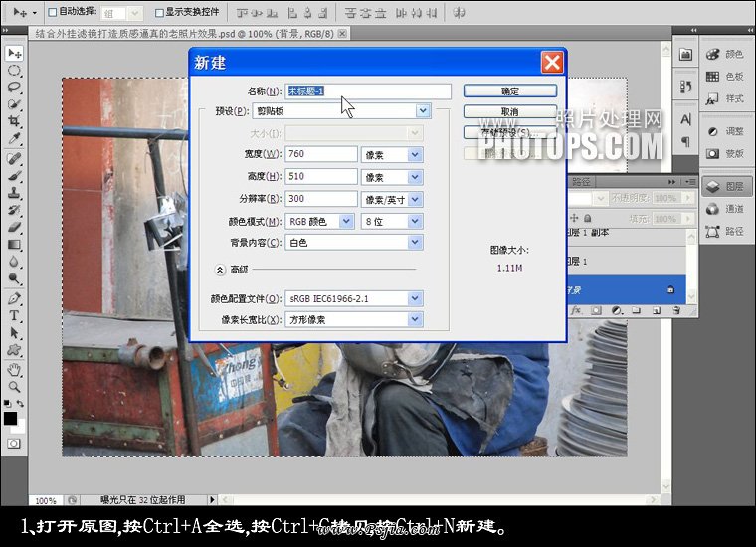Click the Delete layer trash icon
This screenshot has width=756, height=547.
click(676, 310)
